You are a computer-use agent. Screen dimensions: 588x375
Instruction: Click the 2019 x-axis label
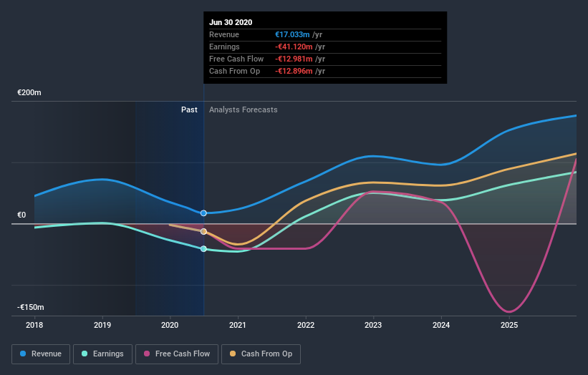pos(102,325)
